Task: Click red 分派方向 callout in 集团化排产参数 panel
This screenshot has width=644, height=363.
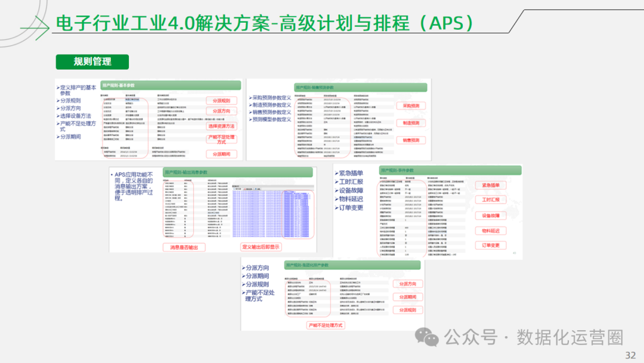Action: coord(407,284)
